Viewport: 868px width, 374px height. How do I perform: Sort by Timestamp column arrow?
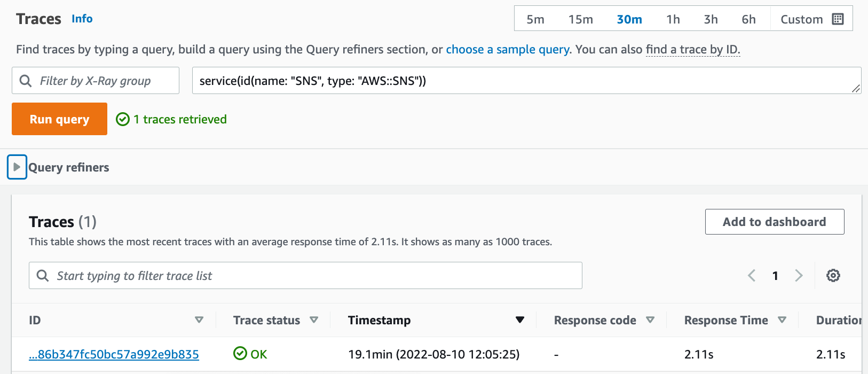click(519, 320)
